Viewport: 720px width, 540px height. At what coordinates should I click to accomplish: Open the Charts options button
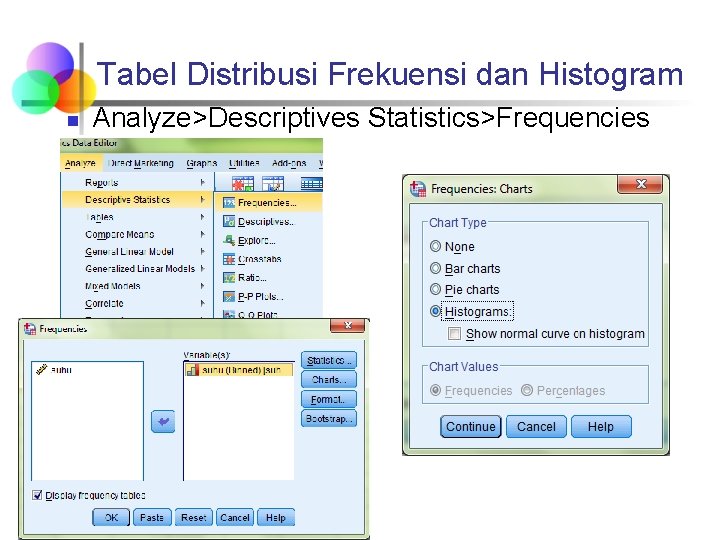coord(329,380)
